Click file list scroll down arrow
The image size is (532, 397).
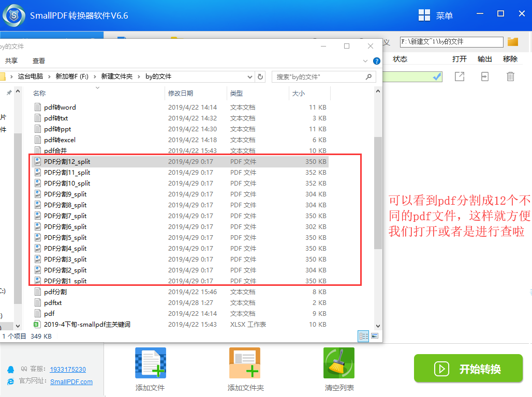coord(378,326)
